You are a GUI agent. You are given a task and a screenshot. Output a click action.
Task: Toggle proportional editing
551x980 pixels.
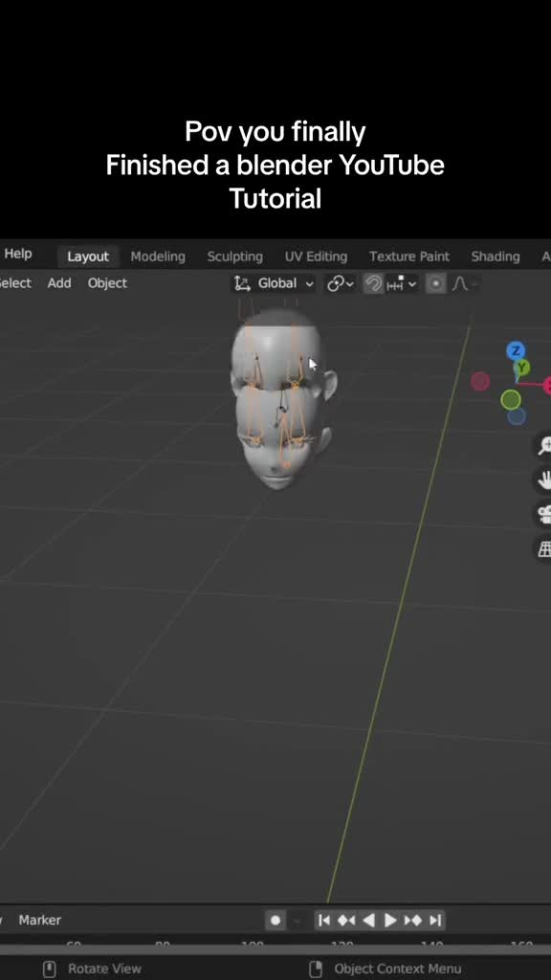pyautogui.click(x=436, y=284)
